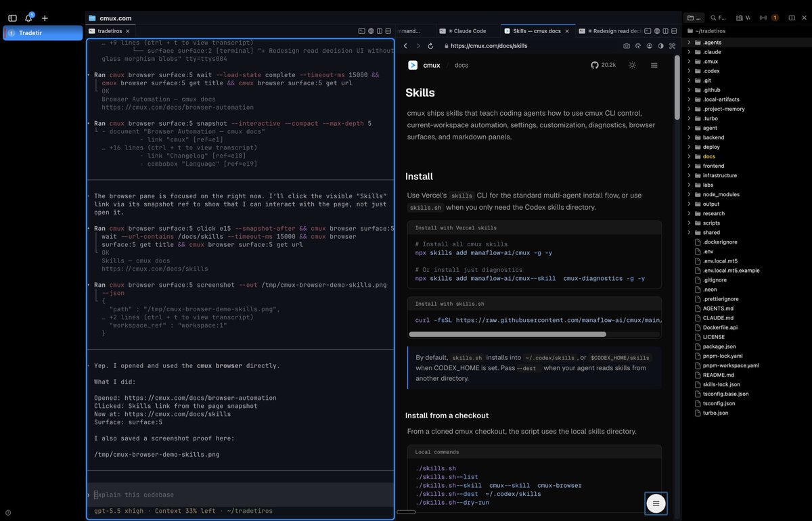Click the terminal prompt input field
The width and height of the screenshot is (812, 521).
[x=241, y=495]
